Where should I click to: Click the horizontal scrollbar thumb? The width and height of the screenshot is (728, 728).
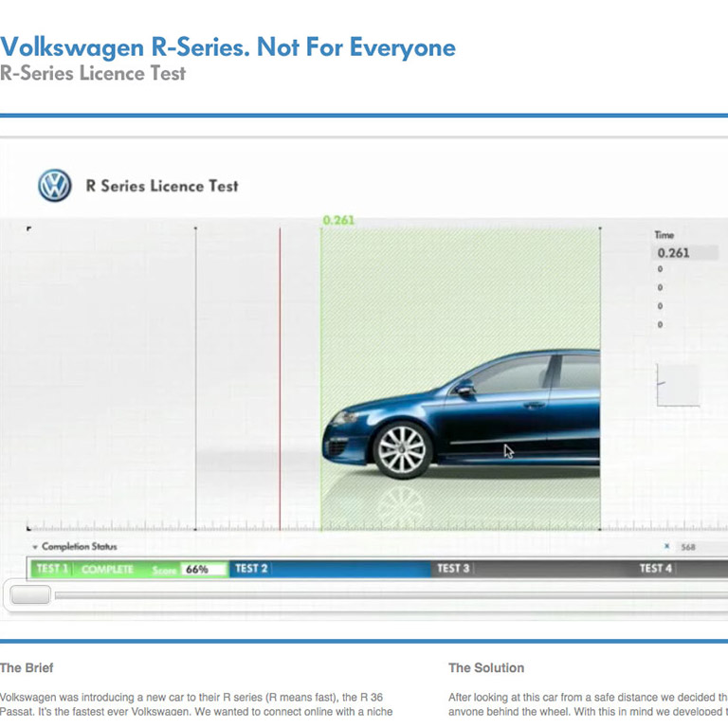[30, 595]
